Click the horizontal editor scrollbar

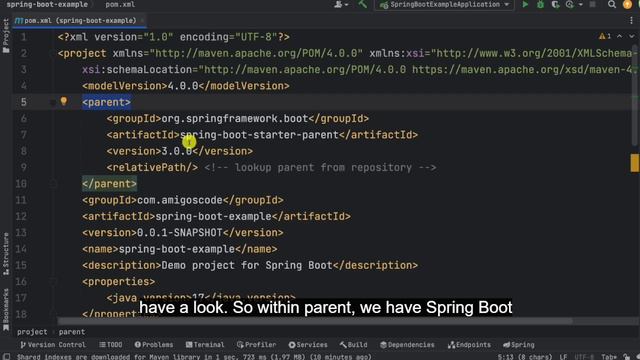coord(315,321)
